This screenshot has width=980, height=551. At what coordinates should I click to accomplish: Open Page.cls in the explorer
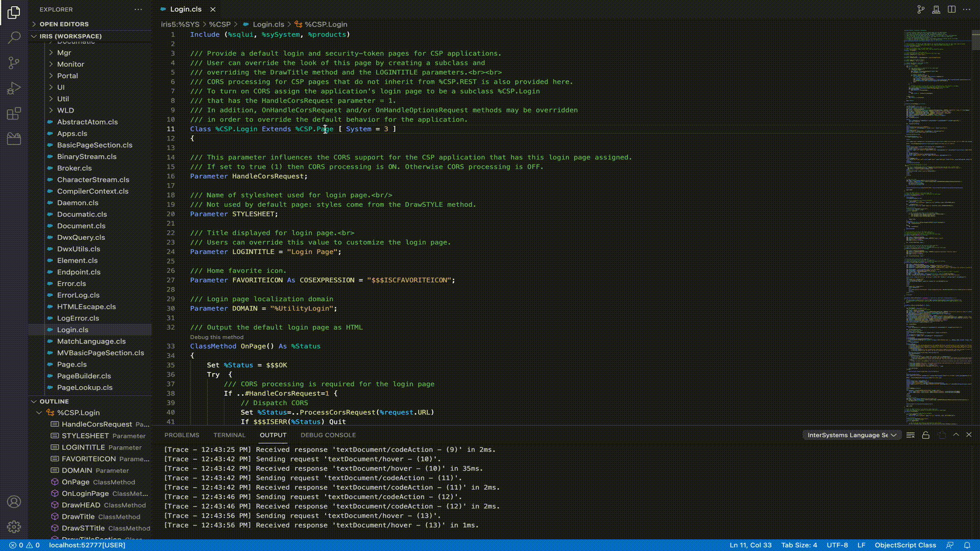[71, 364]
